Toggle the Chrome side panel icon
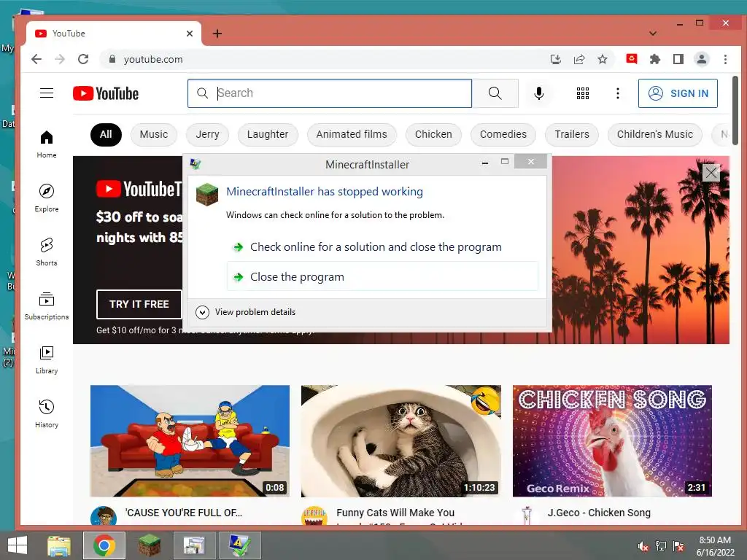The image size is (747, 560). coord(678,59)
